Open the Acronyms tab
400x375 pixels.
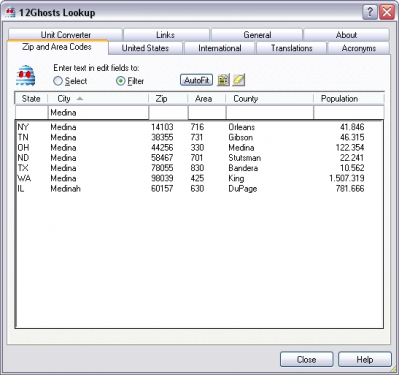click(x=359, y=48)
